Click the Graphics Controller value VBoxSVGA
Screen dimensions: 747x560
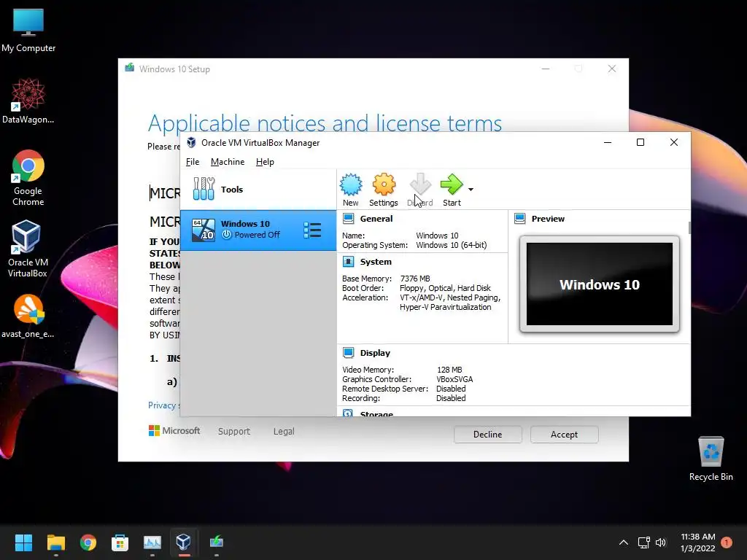pyautogui.click(x=454, y=379)
